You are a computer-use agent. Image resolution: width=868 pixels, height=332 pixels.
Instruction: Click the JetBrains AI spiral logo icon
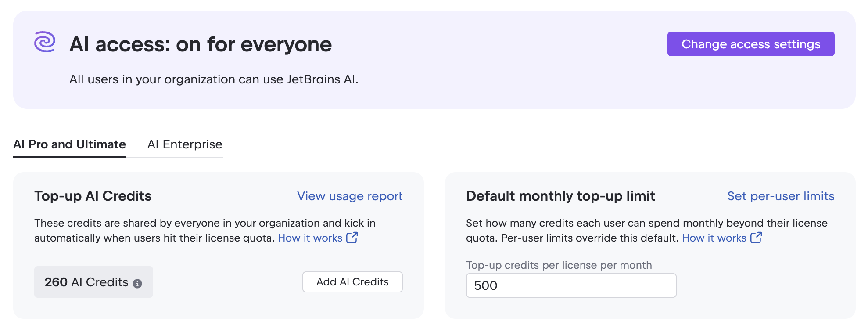45,42
